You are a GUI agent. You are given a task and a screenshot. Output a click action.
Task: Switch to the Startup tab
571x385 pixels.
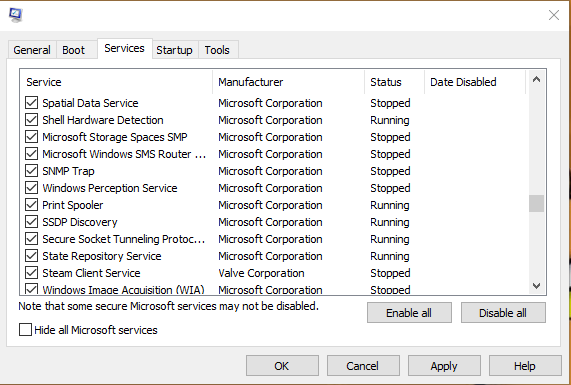pos(174,50)
